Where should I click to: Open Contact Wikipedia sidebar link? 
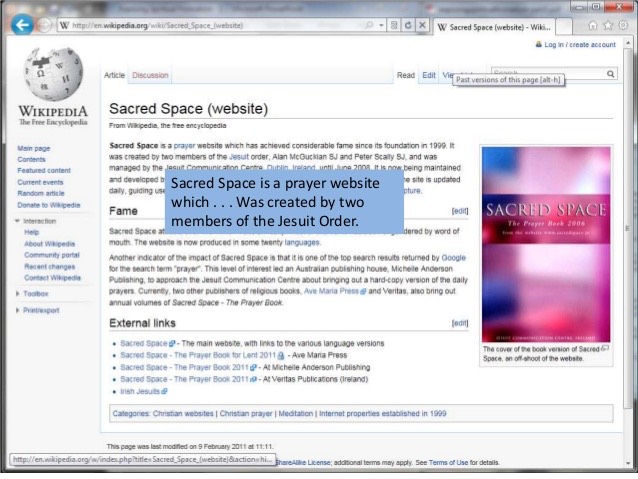(52, 278)
